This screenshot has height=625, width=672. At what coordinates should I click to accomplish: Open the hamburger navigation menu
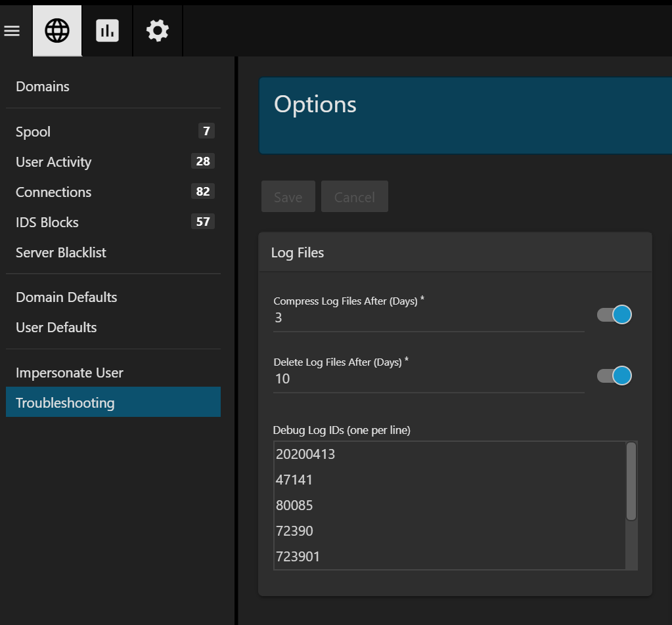12,31
